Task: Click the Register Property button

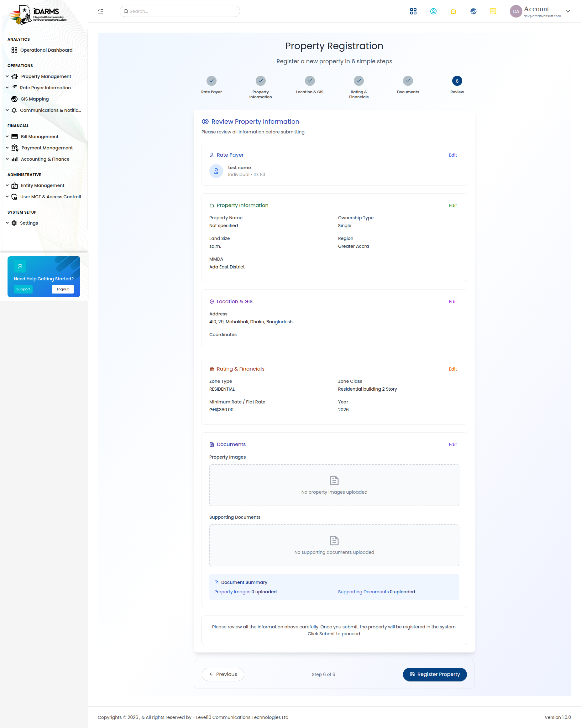Action: pyautogui.click(x=435, y=674)
